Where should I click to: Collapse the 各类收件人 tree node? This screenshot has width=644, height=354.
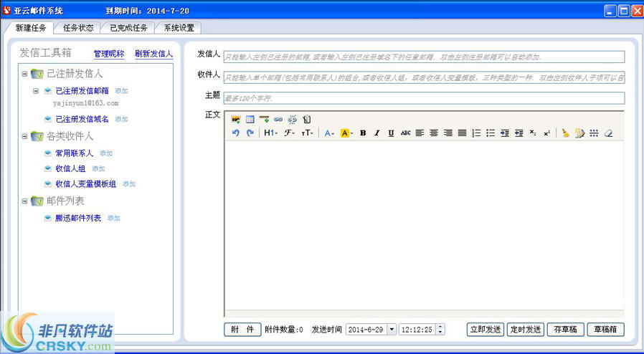pyautogui.click(x=24, y=136)
